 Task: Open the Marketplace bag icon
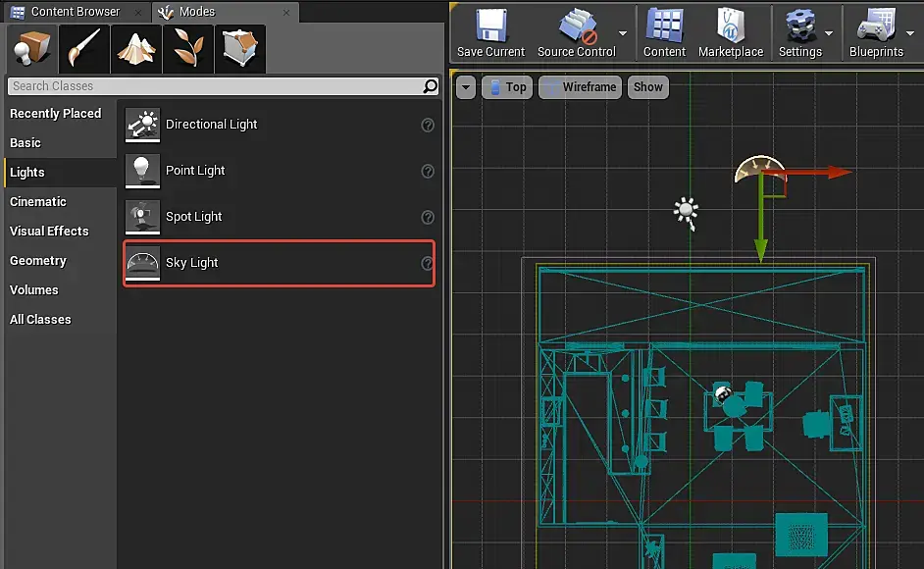point(731,26)
